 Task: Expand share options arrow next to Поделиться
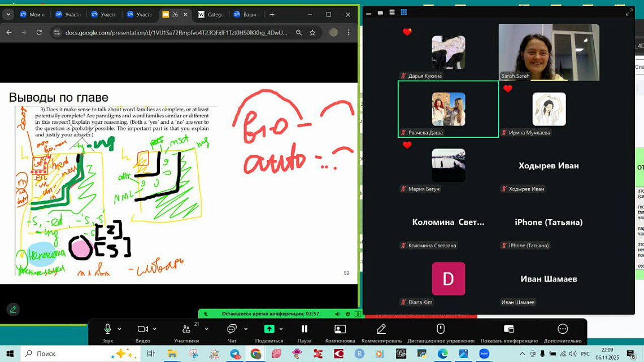[281, 329]
